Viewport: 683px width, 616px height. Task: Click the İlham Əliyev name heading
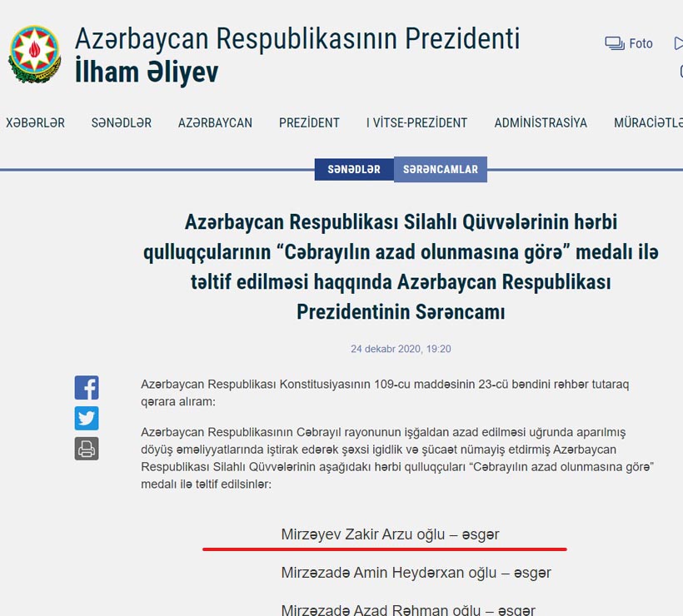coord(147,72)
